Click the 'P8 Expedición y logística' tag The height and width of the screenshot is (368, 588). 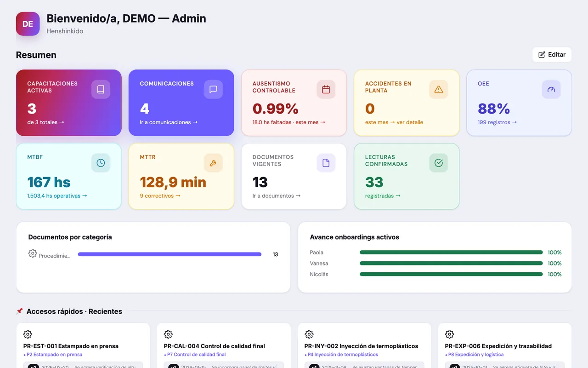click(x=475, y=355)
